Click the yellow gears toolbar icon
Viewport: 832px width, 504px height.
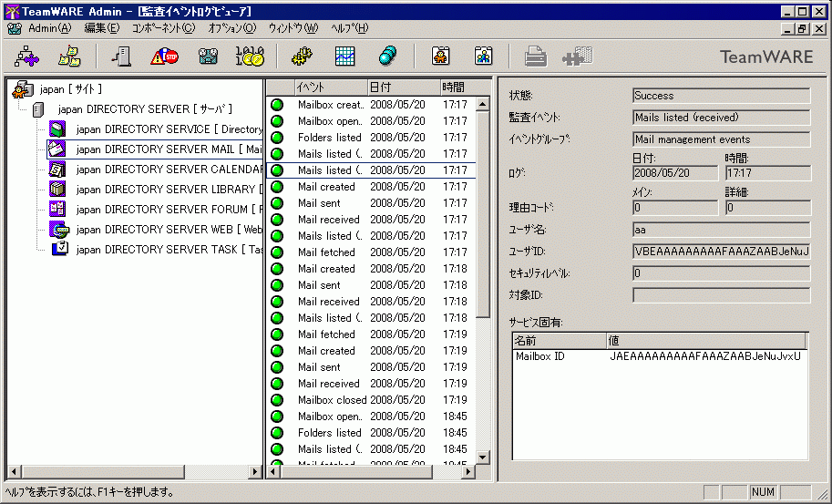(x=302, y=57)
